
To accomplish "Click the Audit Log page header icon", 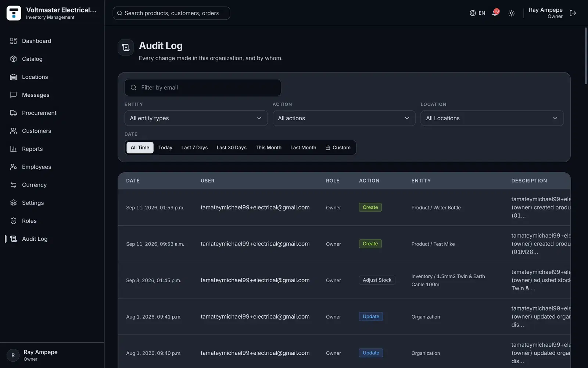I will tap(126, 47).
